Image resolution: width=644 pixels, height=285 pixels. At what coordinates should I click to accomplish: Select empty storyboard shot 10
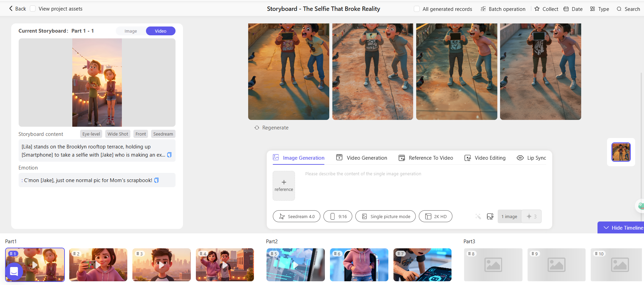pos(617,265)
